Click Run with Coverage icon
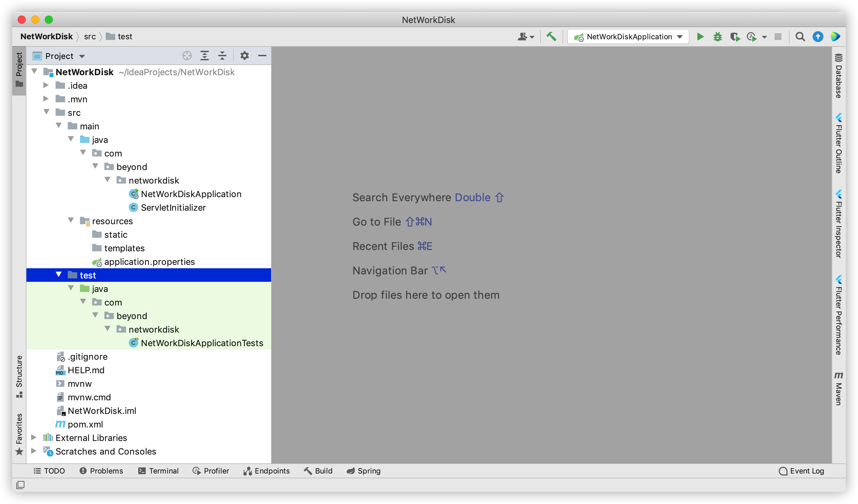858x504 pixels. [735, 37]
